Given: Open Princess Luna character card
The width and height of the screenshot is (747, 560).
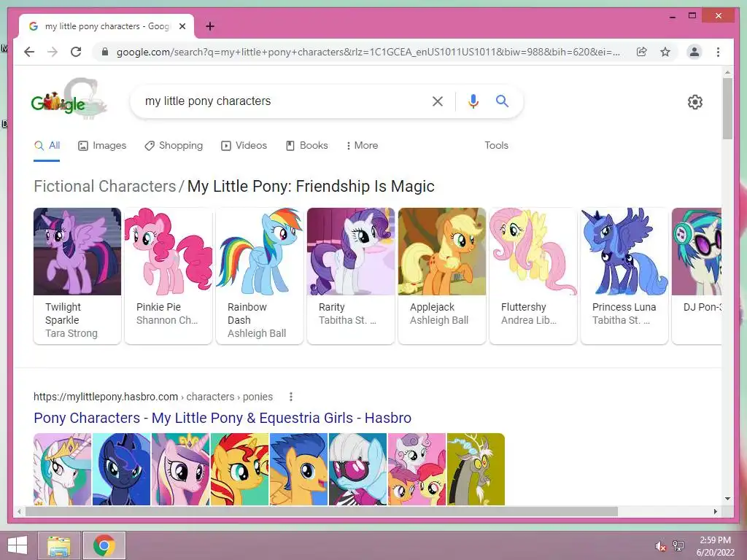Looking at the screenshot, I should click(x=624, y=275).
